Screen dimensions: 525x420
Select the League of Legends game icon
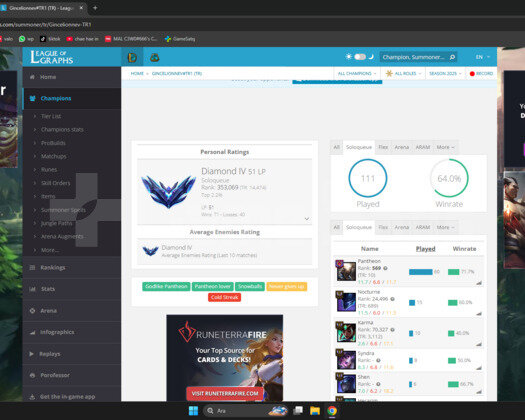[132, 57]
